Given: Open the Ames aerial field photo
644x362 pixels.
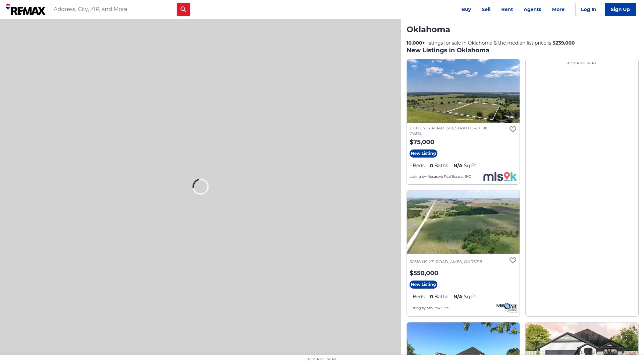Looking at the screenshot, I should tap(463, 222).
